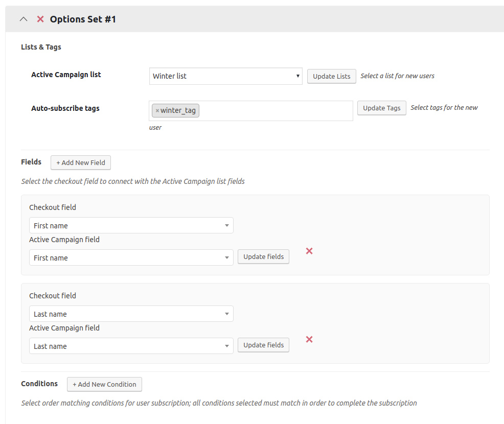Click the Update Tags button
Screen dimensions: 504x424
pyautogui.click(x=381, y=108)
